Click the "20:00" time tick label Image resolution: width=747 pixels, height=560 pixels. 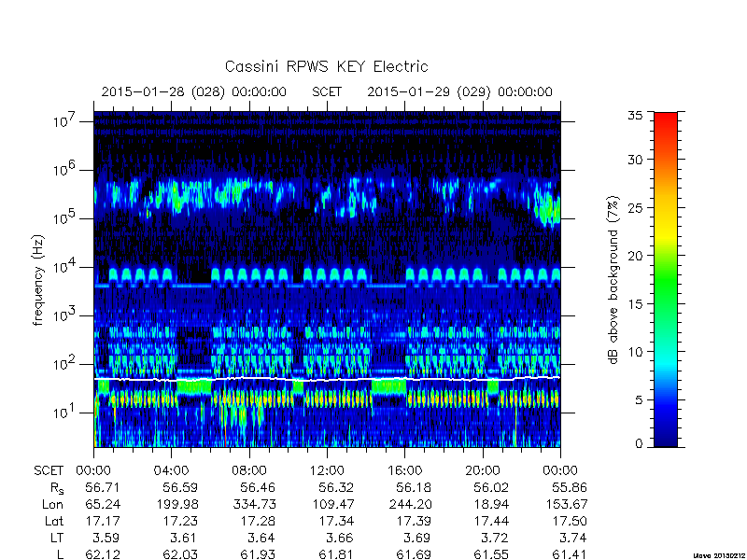coord(483,470)
